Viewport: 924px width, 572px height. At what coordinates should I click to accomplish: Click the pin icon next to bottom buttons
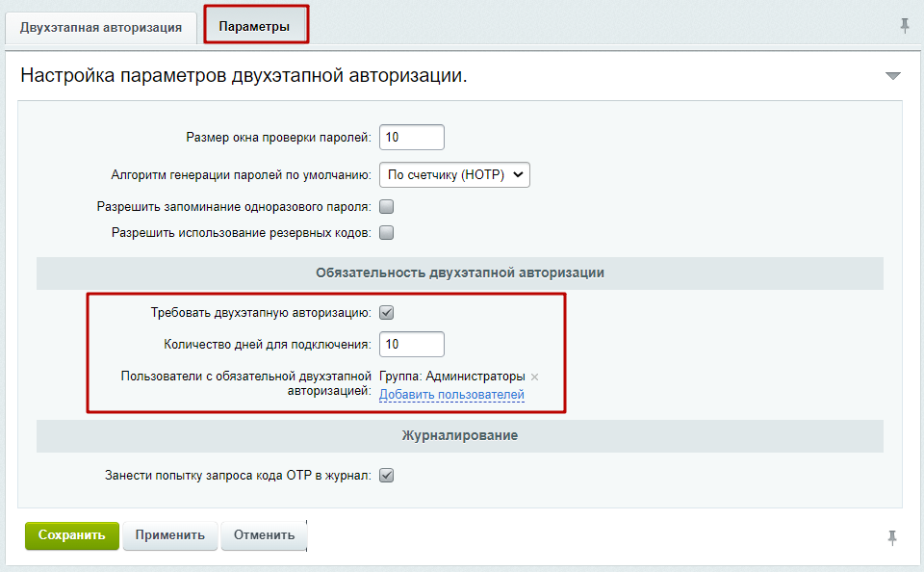[892, 537]
